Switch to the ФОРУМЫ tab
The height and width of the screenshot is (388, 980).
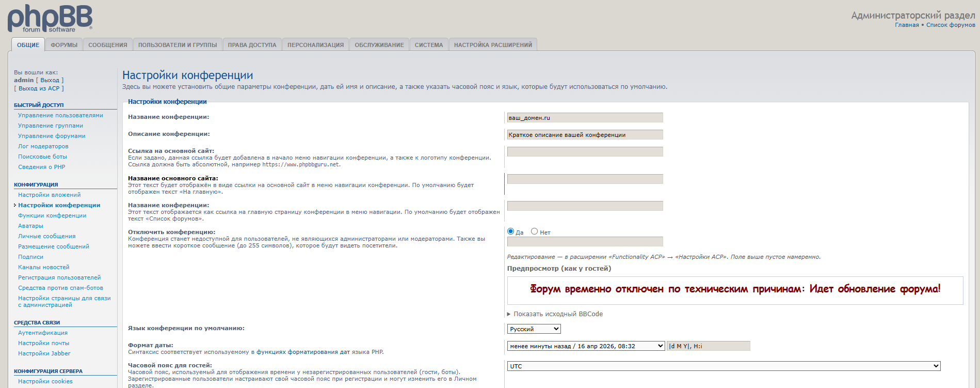(x=64, y=45)
